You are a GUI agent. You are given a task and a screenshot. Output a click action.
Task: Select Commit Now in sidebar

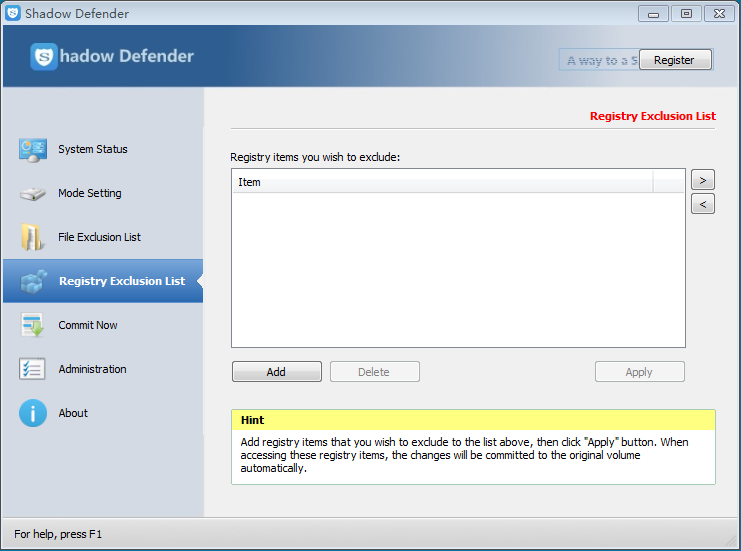click(88, 326)
